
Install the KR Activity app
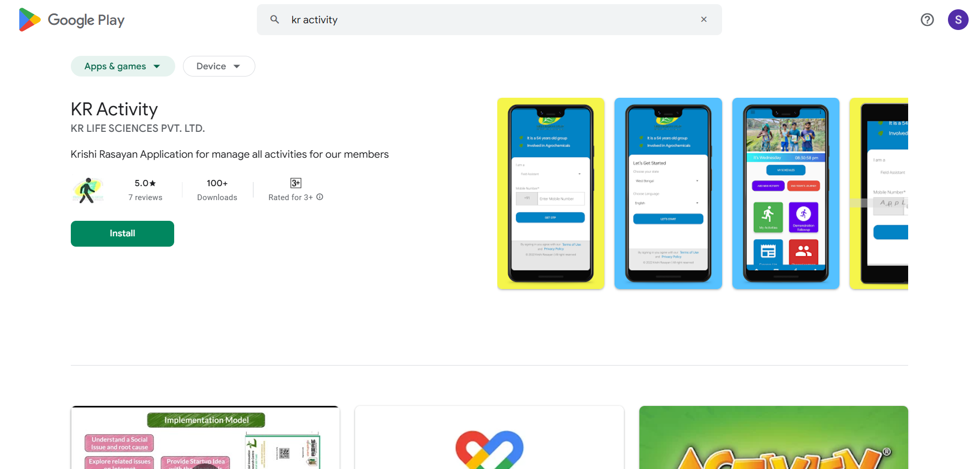point(122,234)
